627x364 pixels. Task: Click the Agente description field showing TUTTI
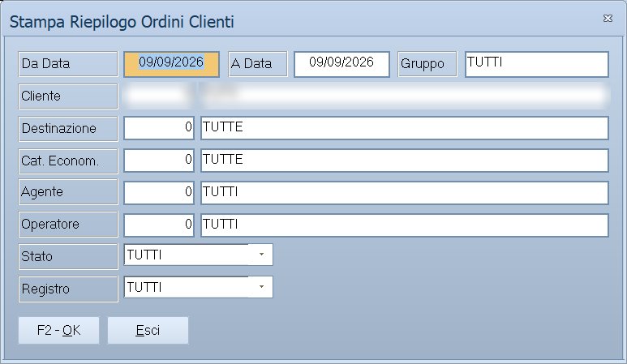click(405, 193)
